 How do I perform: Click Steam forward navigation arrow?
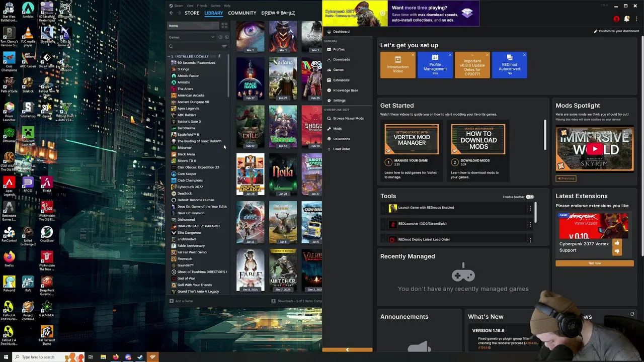[x=179, y=13]
